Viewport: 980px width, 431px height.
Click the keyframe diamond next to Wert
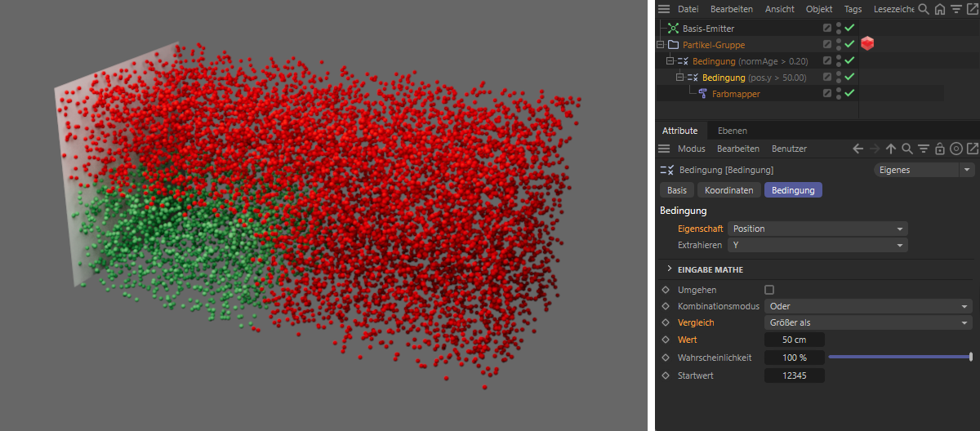tap(665, 340)
